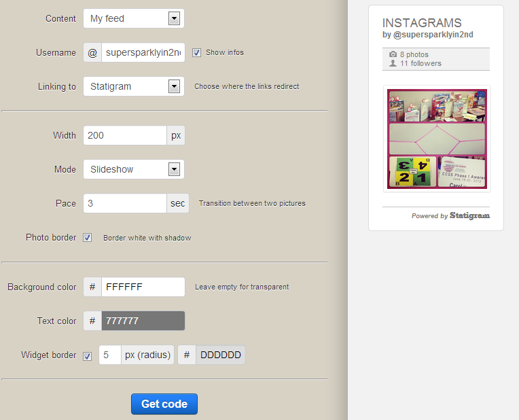Click the Width input field showing 200

(125, 135)
